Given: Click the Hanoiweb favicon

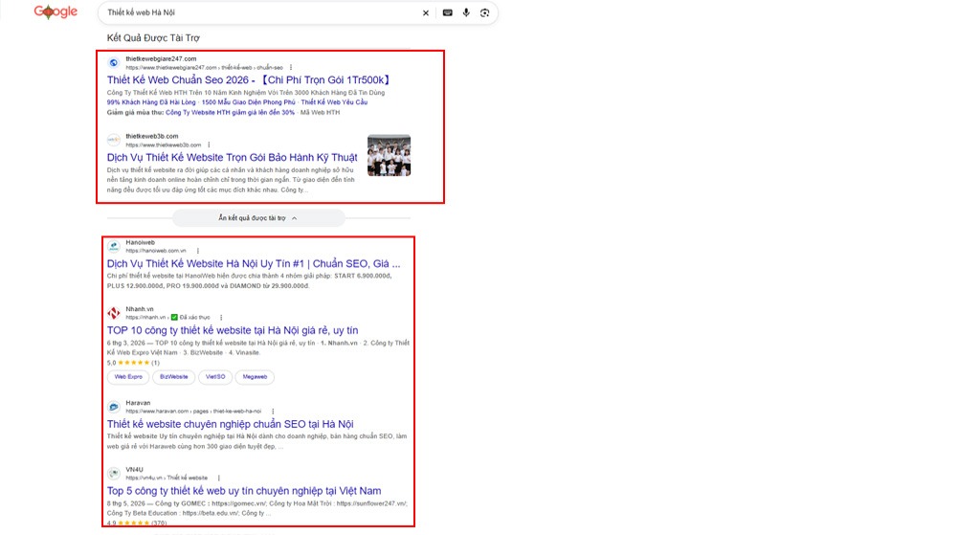Looking at the screenshot, I should tap(114, 246).
